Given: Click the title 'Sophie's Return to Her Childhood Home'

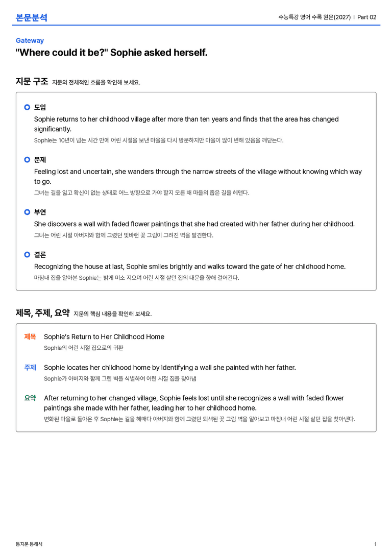Looking at the screenshot, I should click(104, 336).
